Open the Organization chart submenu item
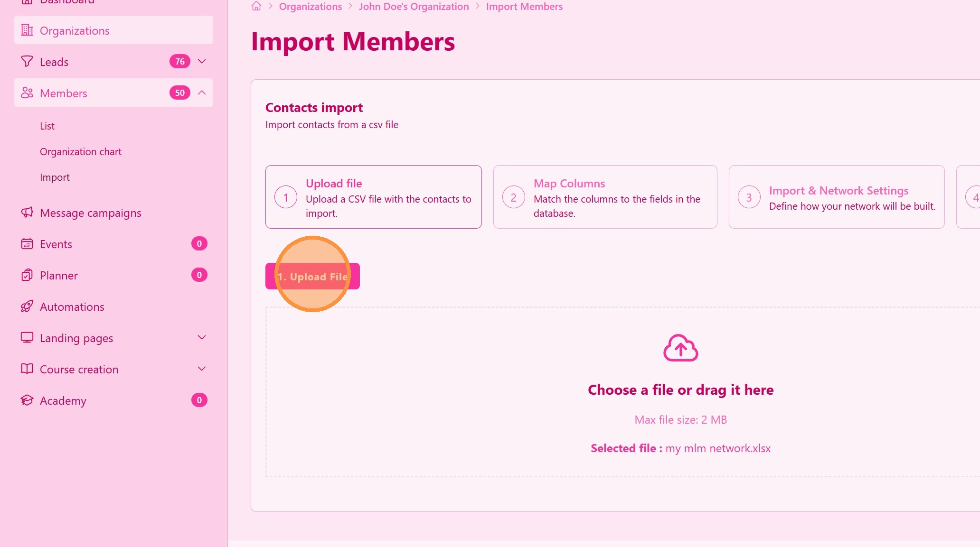The image size is (980, 547). coord(81,152)
